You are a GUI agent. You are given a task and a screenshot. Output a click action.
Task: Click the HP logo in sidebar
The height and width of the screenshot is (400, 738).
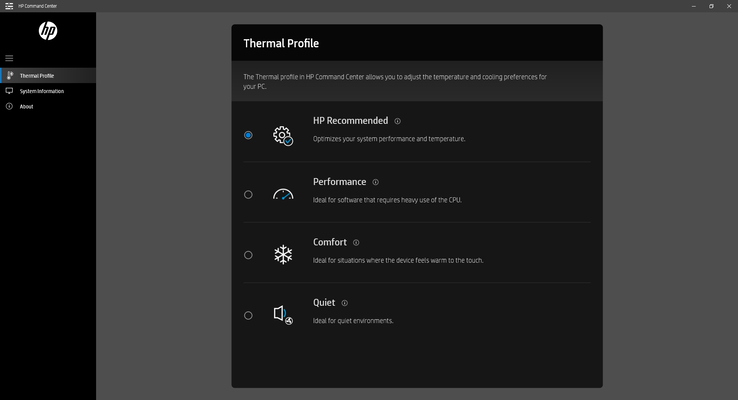point(48,31)
